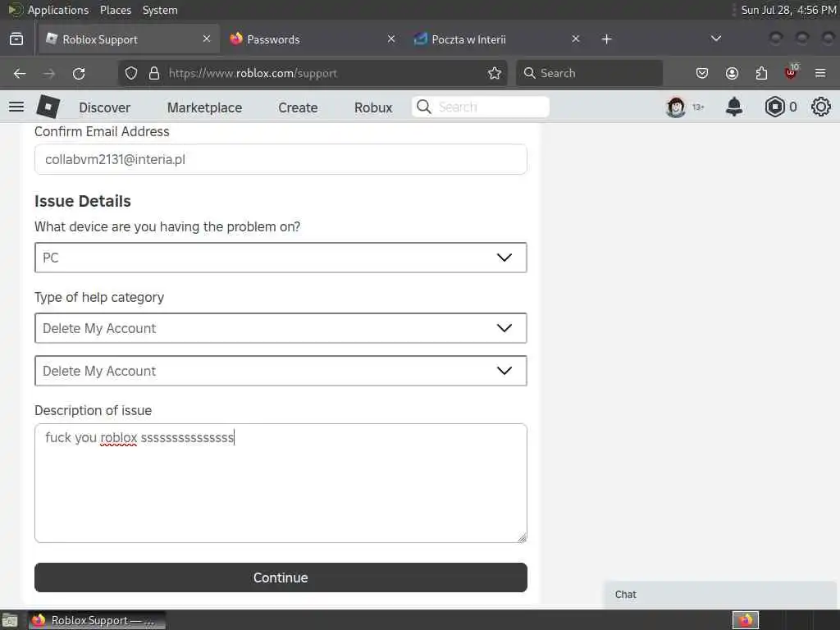Open the Pocket save icon
This screenshot has width=840, height=630.
click(x=702, y=73)
